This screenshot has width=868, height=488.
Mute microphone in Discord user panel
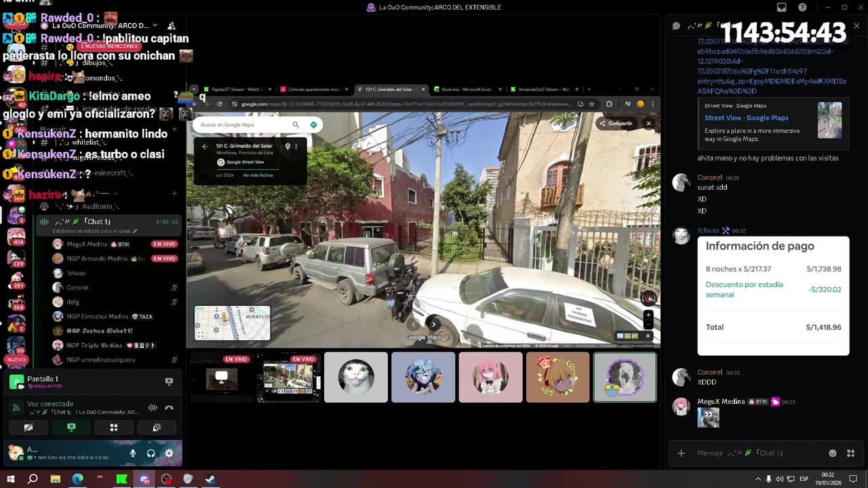(x=133, y=453)
